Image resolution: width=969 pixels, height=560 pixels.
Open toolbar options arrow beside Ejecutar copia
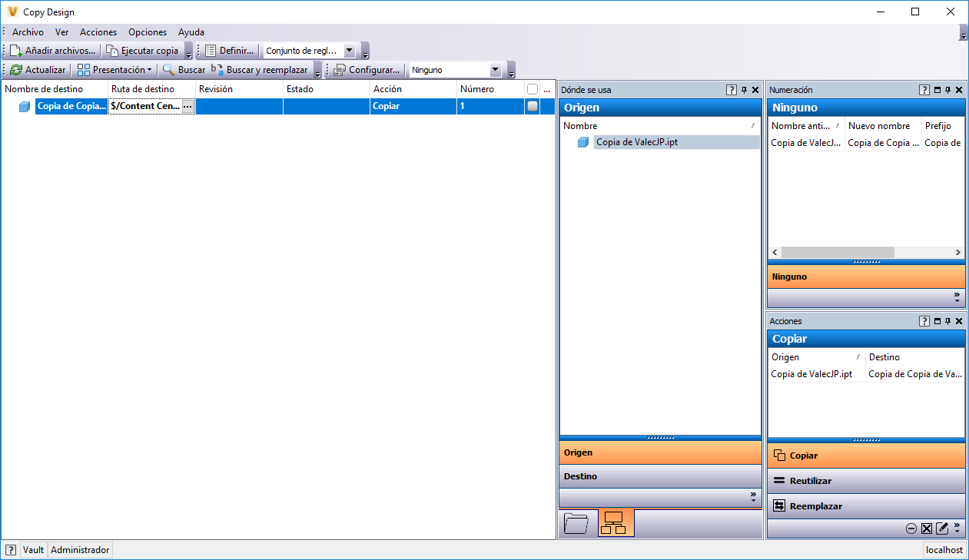[x=189, y=53]
